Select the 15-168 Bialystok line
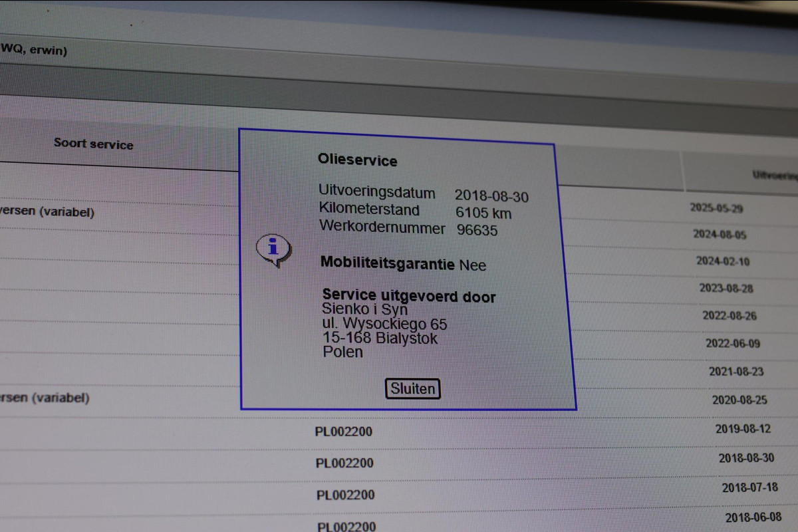798x532 pixels. pyautogui.click(x=380, y=338)
